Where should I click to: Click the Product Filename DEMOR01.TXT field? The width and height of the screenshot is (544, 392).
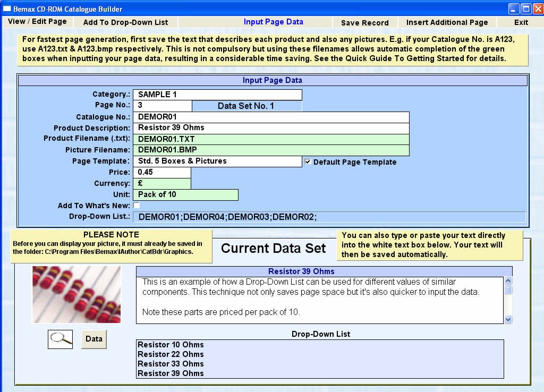point(271,139)
